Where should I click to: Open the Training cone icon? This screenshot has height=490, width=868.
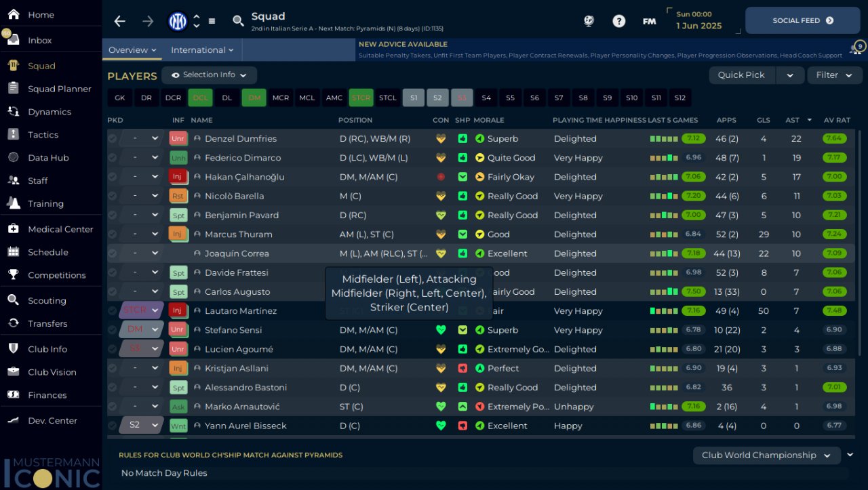pos(13,203)
